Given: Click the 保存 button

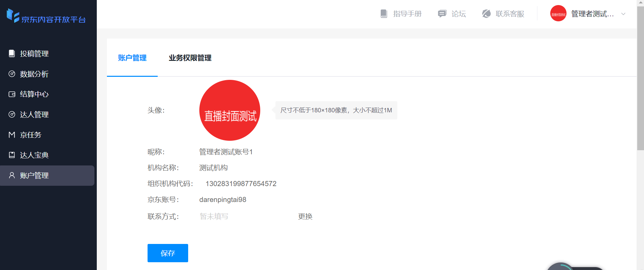Looking at the screenshot, I should pos(168,253).
